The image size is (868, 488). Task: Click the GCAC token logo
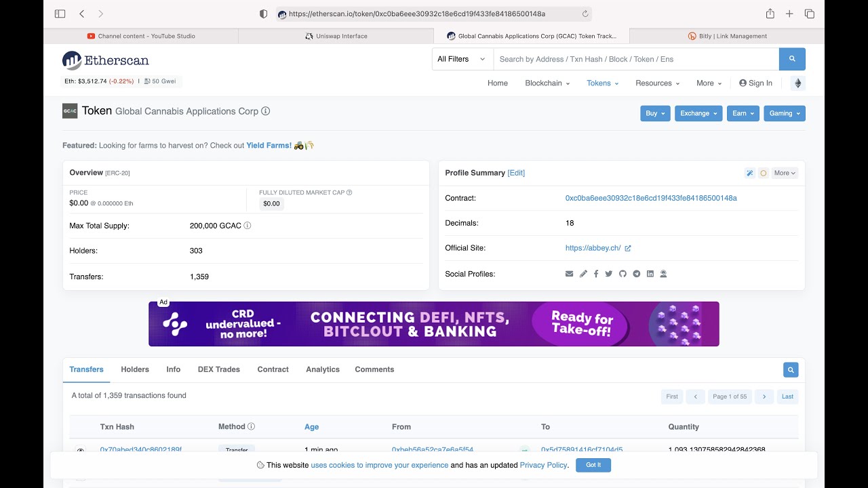pos(70,111)
